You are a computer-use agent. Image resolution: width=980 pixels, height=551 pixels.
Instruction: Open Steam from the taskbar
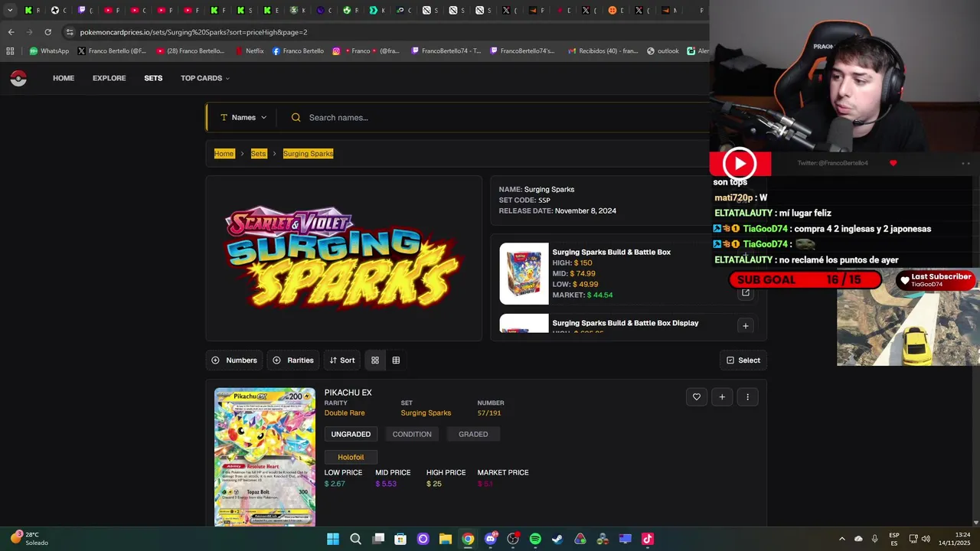pos(557,539)
